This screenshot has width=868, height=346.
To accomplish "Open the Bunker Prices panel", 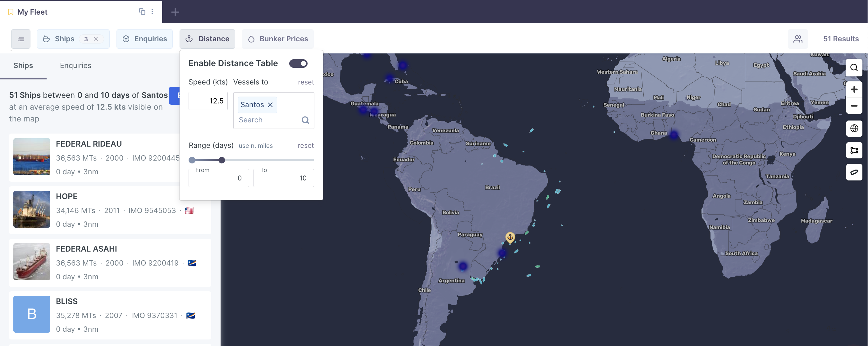I will 278,39.
